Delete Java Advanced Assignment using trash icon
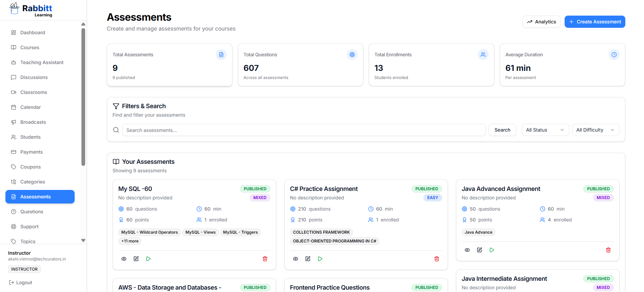The height and width of the screenshot is (292, 644). tap(608, 250)
